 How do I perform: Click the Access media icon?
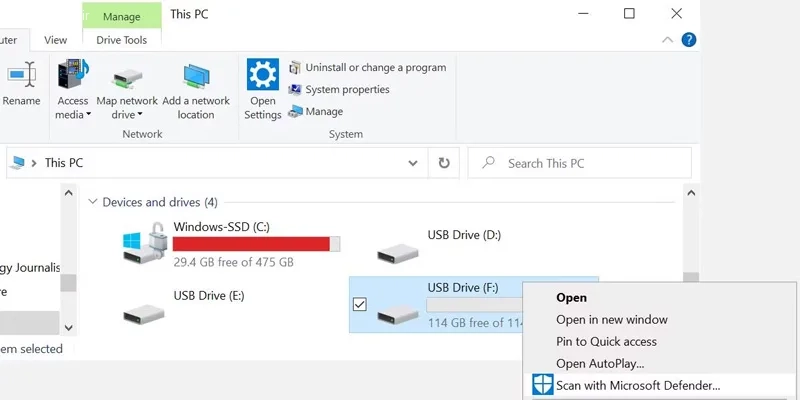[x=73, y=76]
